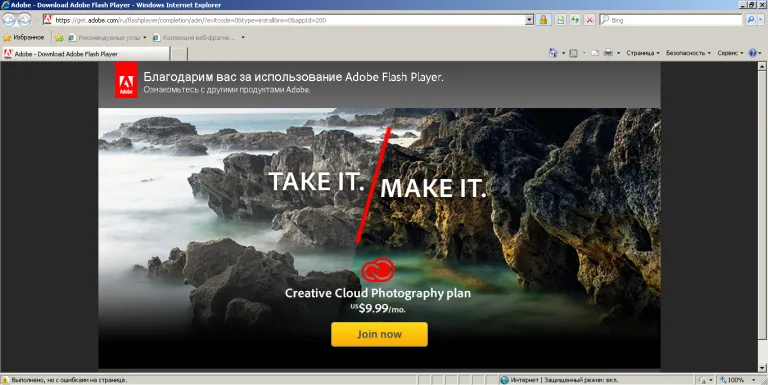This screenshot has width=768, height=385.
Task: Open the Безопасность menu
Action: click(688, 53)
